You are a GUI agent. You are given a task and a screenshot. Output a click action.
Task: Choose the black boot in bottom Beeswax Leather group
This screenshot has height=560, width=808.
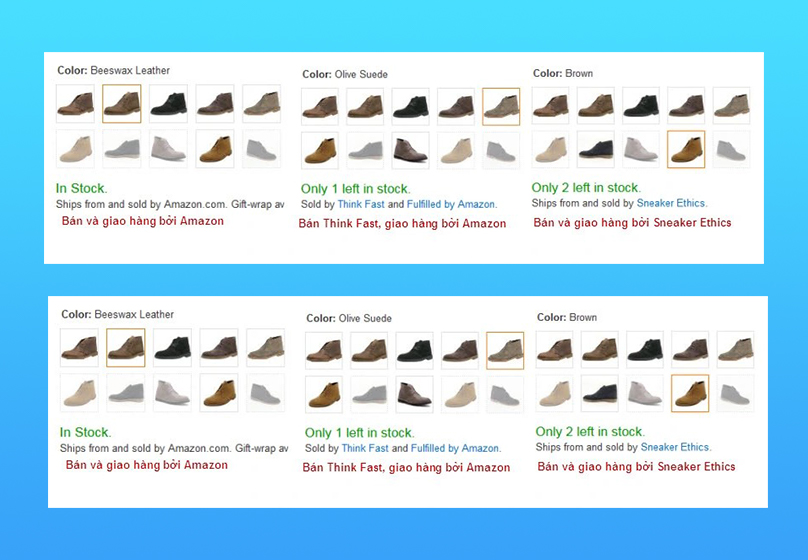click(173, 348)
